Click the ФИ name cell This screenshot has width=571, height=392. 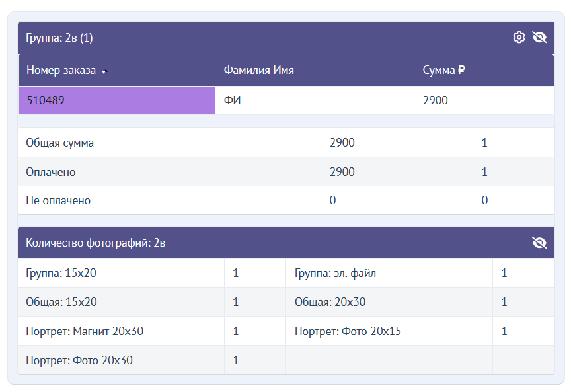[x=231, y=100]
